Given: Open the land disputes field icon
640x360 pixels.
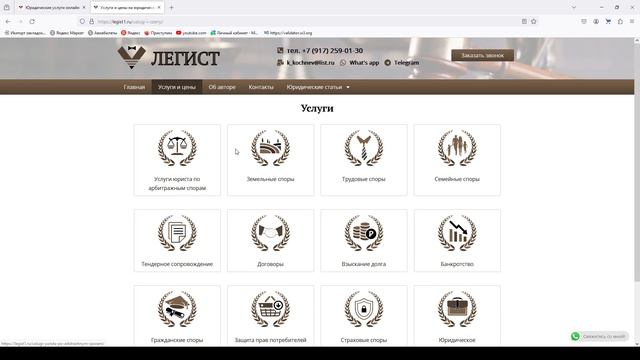Looking at the screenshot, I should 270,148.
